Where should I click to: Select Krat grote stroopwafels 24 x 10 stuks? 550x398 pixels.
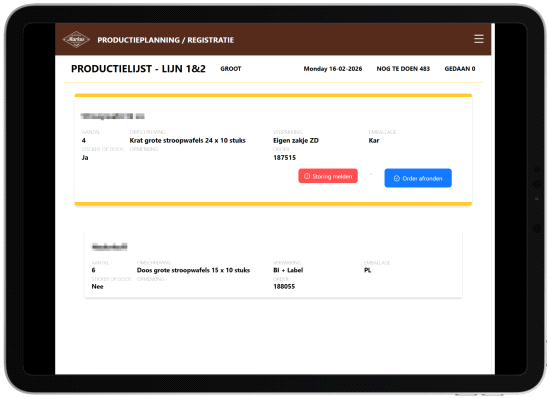(x=188, y=141)
